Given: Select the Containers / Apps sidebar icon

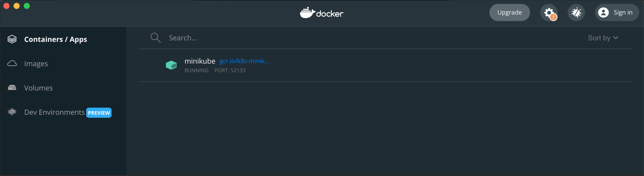Looking at the screenshot, I should tap(12, 39).
